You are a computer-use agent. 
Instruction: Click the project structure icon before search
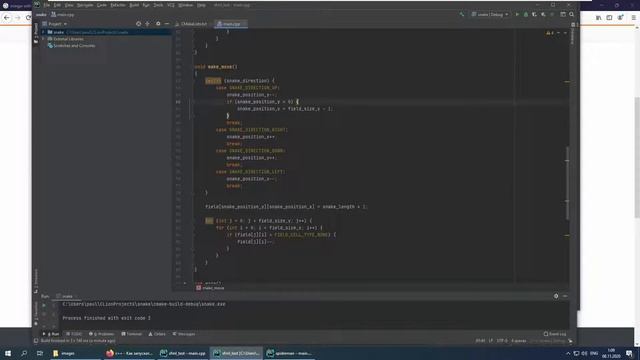point(563,14)
